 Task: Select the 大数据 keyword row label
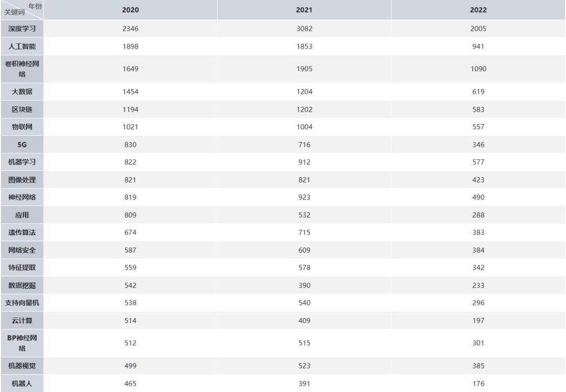22,92
